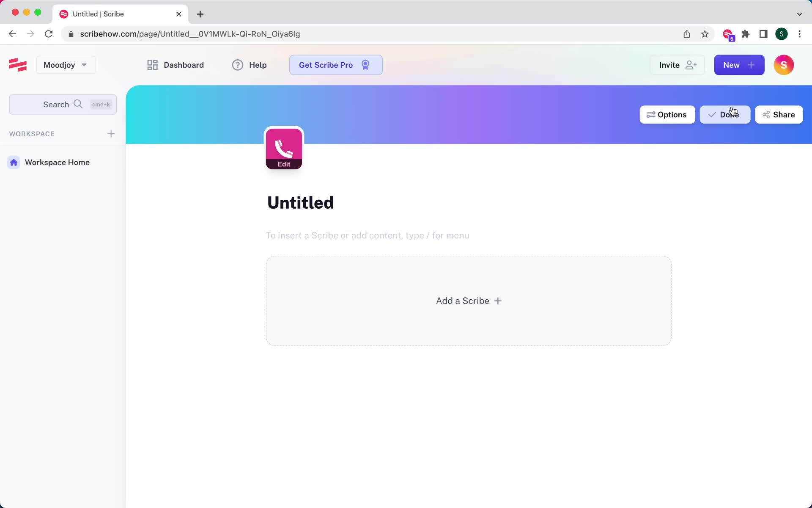Click the Get Scribe Pro trophy icon
Image resolution: width=812 pixels, height=508 pixels.
tap(366, 65)
